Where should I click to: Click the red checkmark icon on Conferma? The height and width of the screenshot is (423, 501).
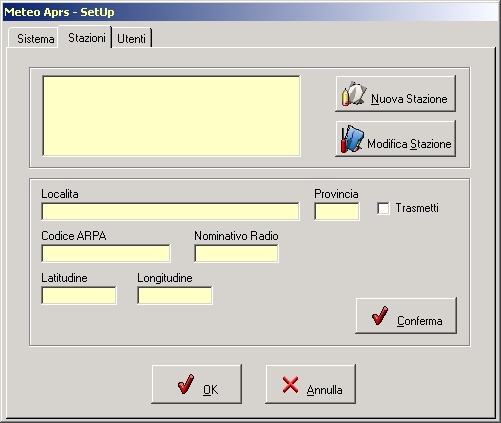pos(380,315)
